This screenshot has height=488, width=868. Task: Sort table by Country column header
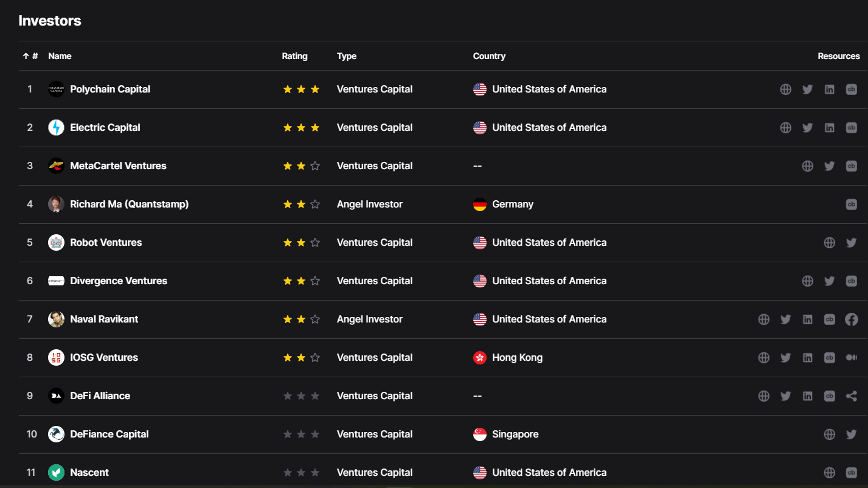coord(489,56)
